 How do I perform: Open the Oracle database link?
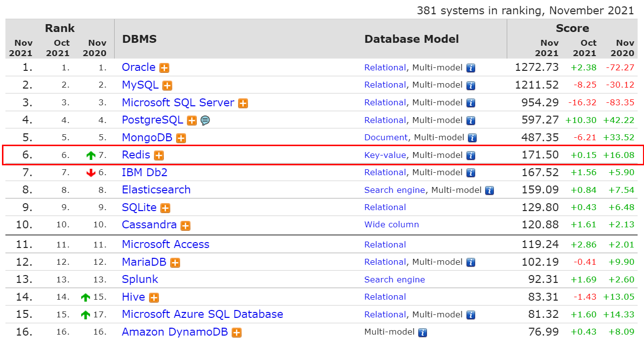tap(139, 67)
